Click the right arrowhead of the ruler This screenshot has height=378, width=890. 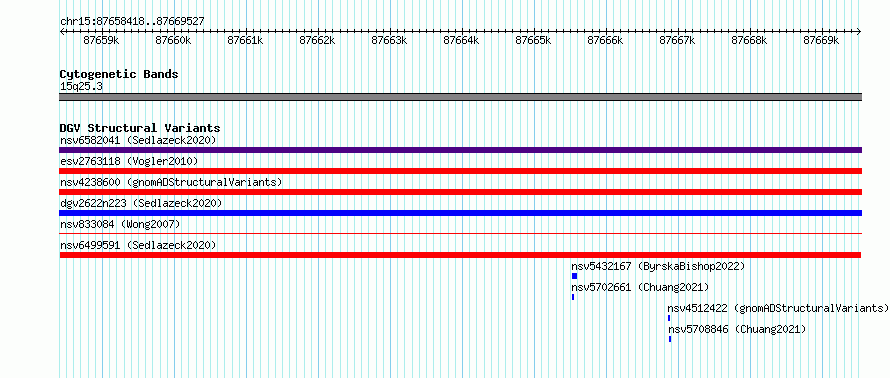click(x=859, y=32)
